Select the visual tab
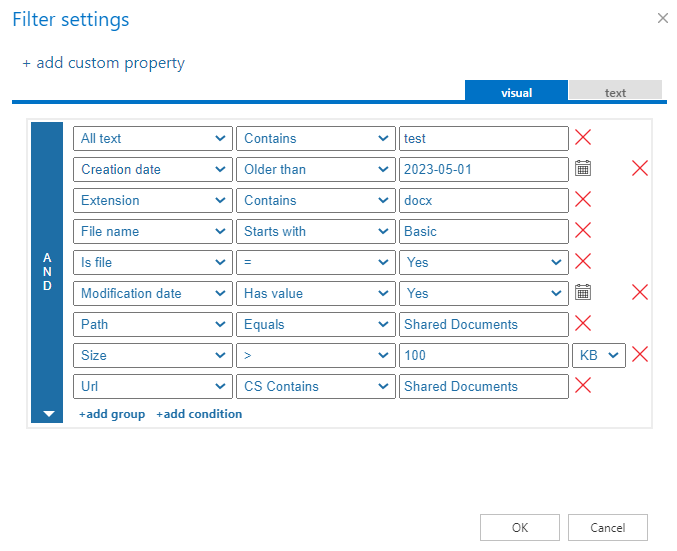The height and width of the screenshot is (551, 677). (x=516, y=93)
